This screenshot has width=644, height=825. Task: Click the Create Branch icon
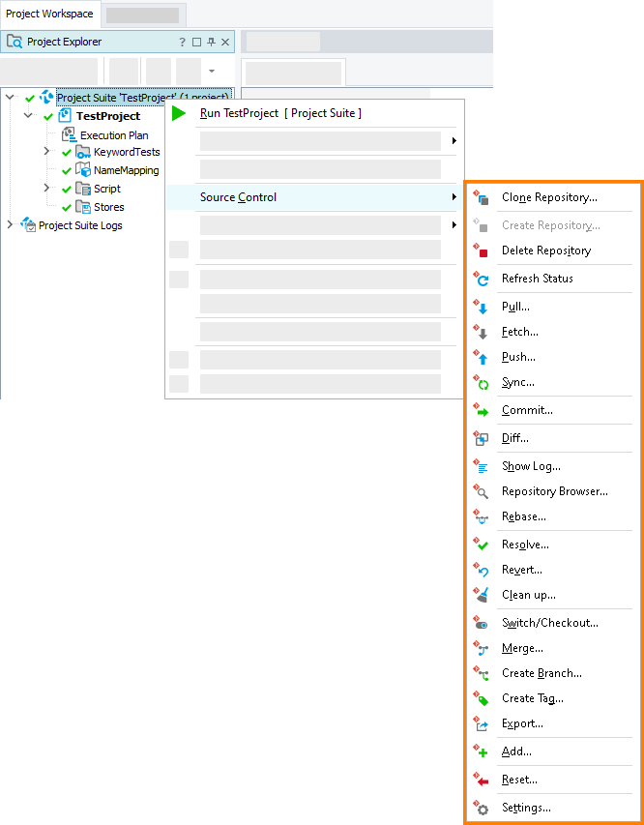(481, 673)
